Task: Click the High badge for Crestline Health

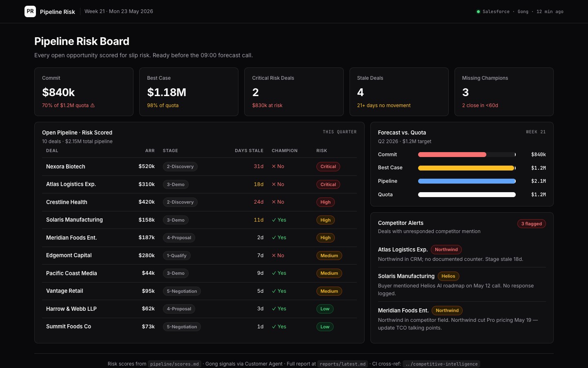Action: tap(325, 202)
